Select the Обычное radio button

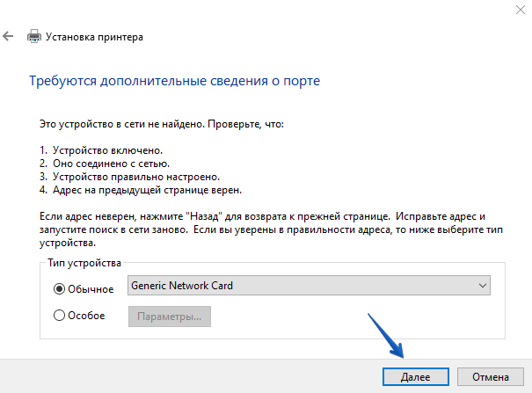point(60,287)
